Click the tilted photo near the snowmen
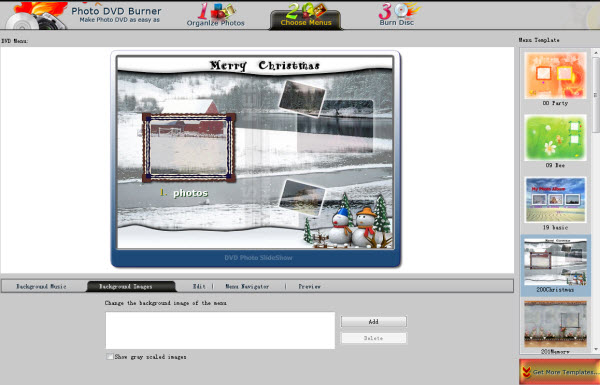Viewport: 600px width, 385px height. (302, 197)
